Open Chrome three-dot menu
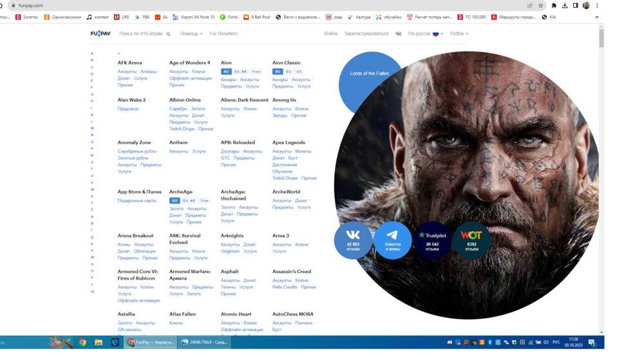 [597, 5]
